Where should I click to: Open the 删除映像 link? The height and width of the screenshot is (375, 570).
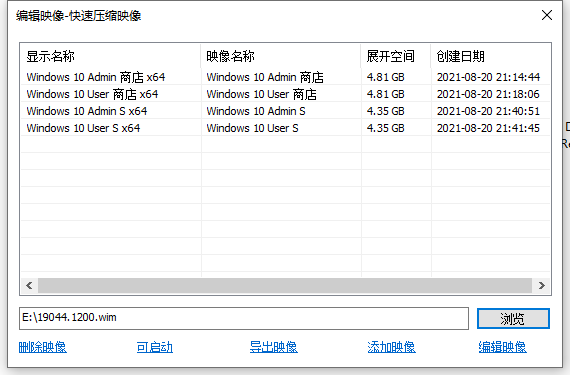pos(43,347)
